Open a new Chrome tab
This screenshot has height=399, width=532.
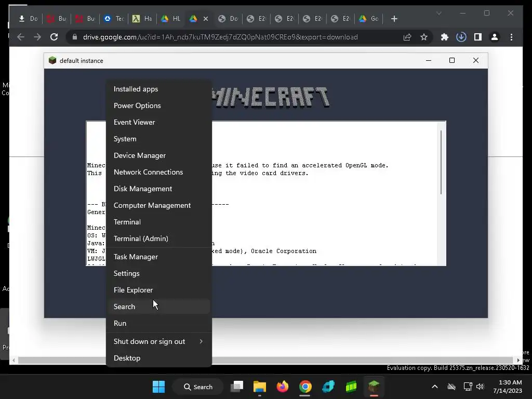click(x=394, y=19)
